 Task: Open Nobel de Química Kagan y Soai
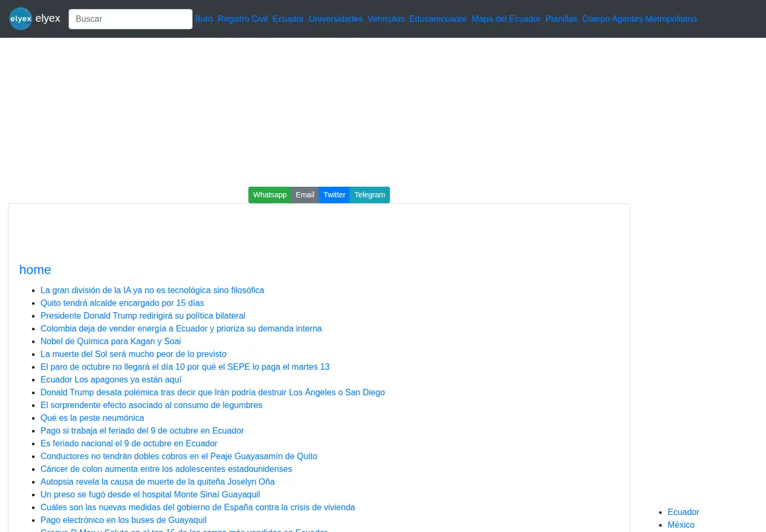111,341
